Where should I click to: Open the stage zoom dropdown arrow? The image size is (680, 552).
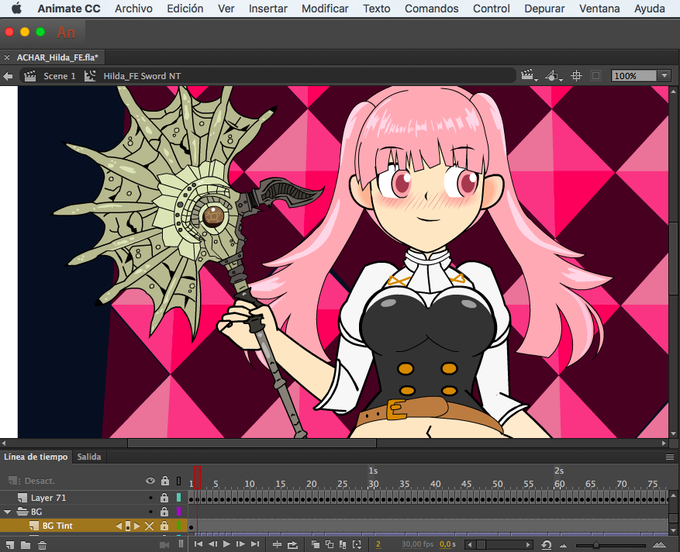(664, 76)
